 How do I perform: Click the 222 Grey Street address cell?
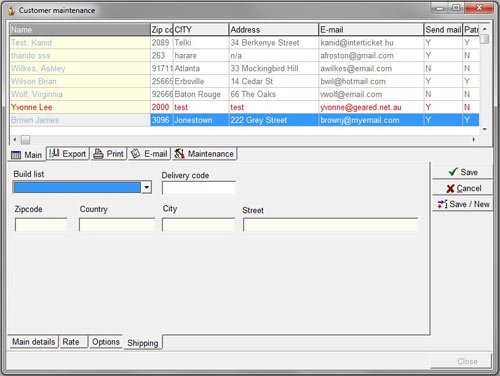[274, 120]
